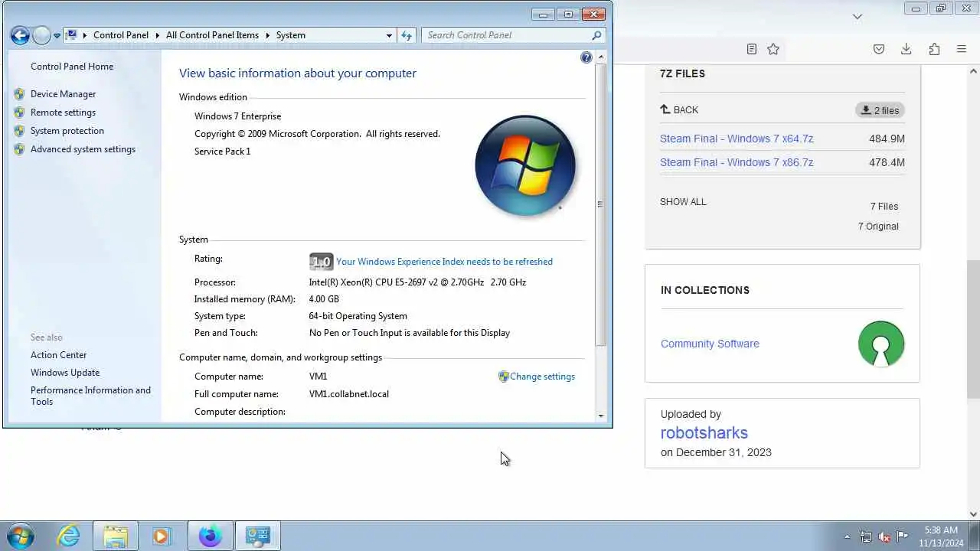980x551 pixels.
Task: Go back in Control Panel window
Action: pos(20,35)
